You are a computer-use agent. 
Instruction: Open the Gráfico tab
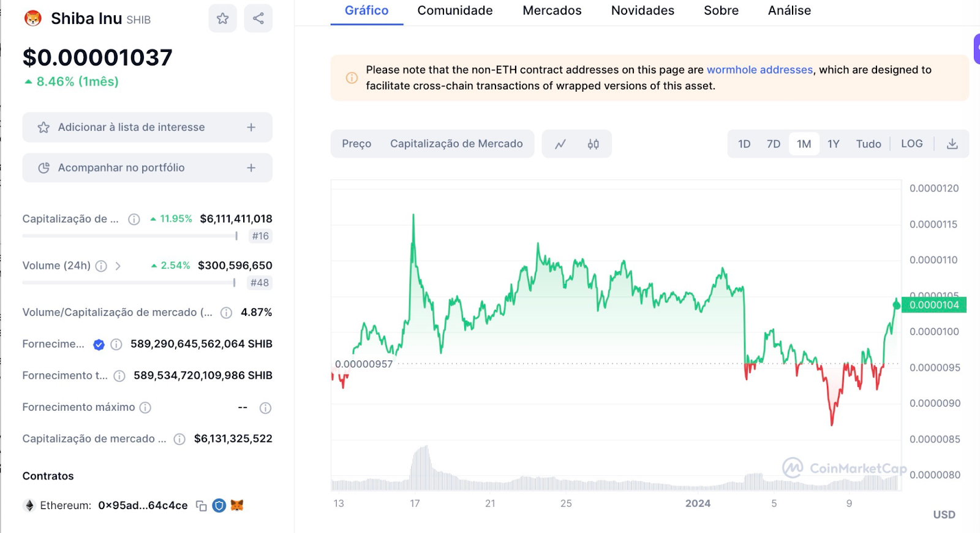point(366,10)
